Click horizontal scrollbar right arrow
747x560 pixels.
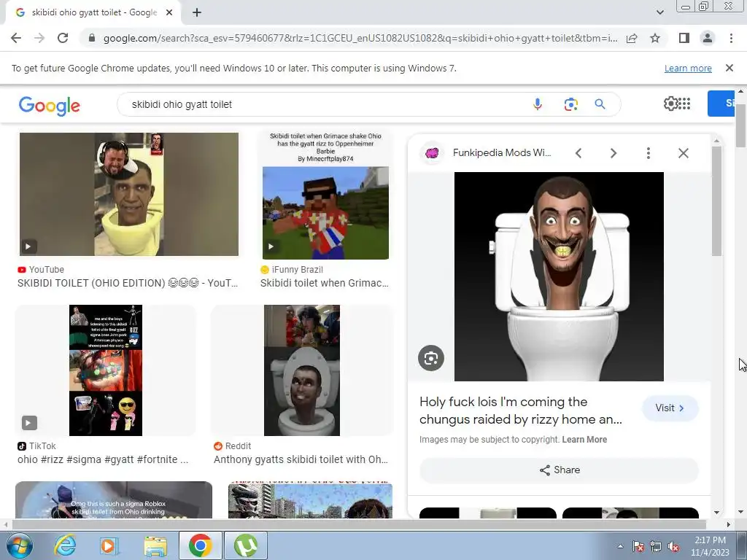tap(729, 524)
